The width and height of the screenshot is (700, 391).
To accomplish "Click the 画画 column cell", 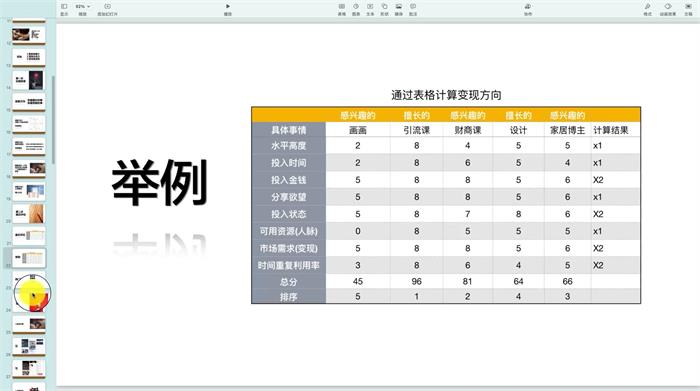I will point(358,130).
